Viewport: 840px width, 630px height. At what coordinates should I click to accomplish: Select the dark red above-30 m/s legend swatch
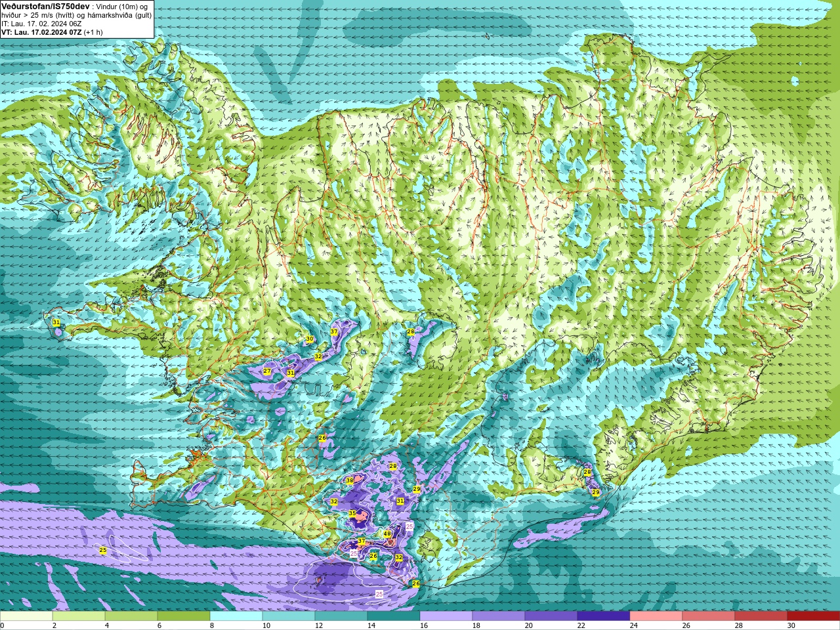pos(814,616)
